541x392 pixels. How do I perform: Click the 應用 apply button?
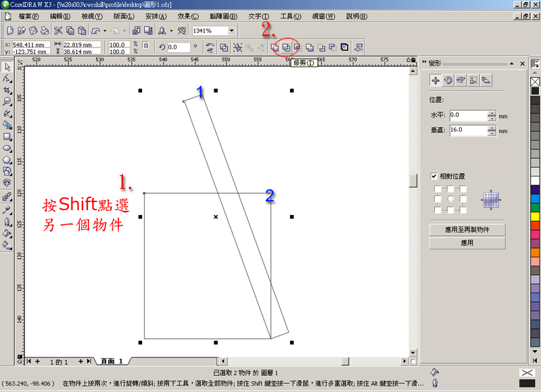(467, 243)
